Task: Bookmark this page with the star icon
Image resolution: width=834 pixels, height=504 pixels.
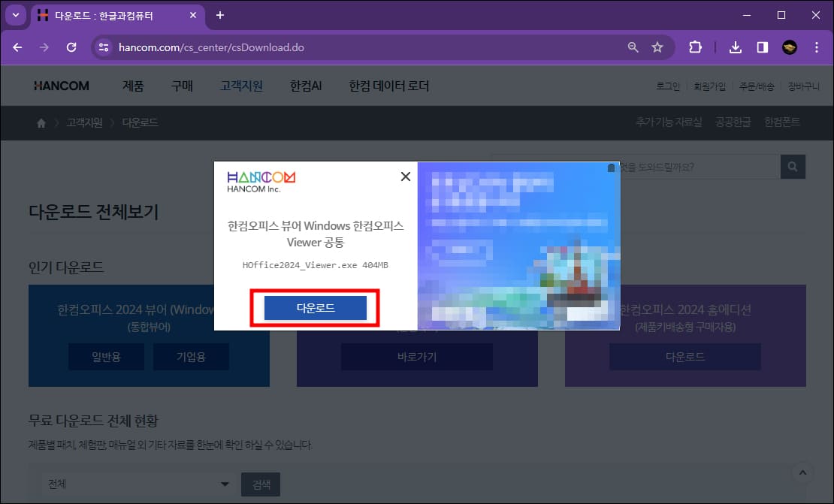Action: [657, 47]
